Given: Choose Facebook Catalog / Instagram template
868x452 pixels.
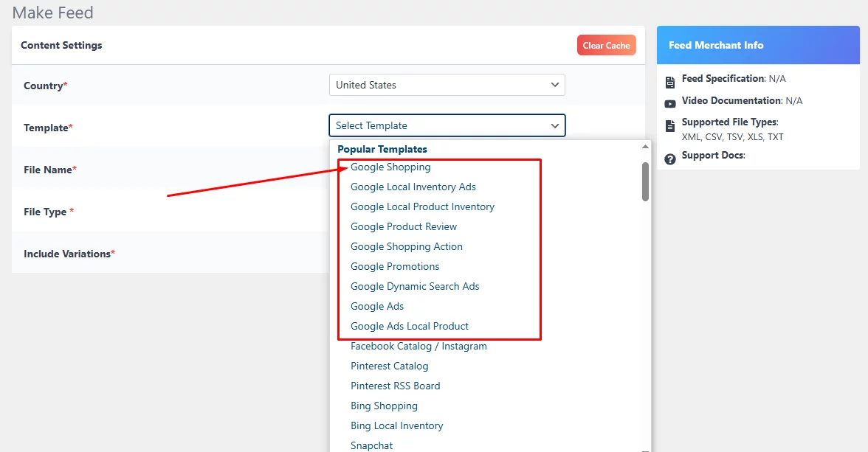Looking at the screenshot, I should pos(418,347).
